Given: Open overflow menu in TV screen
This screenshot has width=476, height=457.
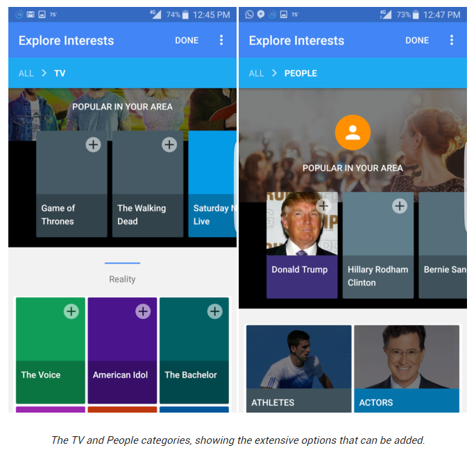Looking at the screenshot, I should (x=221, y=40).
